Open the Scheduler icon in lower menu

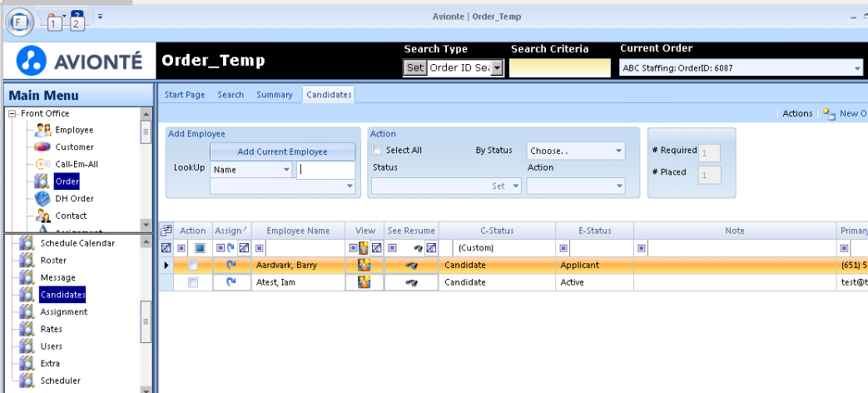click(27, 381)
